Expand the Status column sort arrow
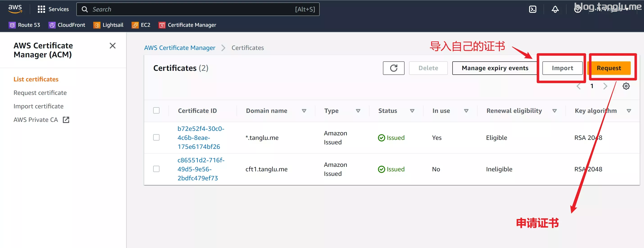Viewport: 644px width, 248px height. (412, 111)
